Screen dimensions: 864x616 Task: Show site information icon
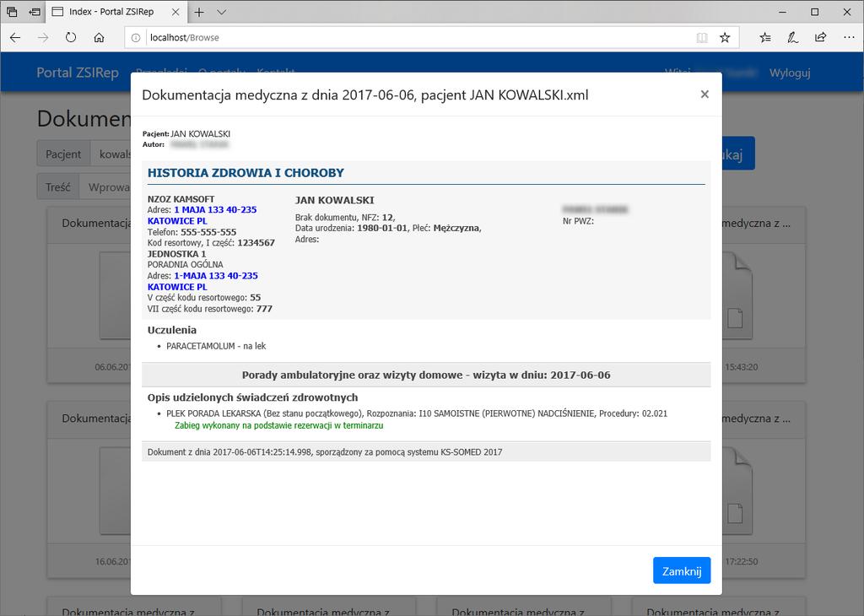[x=136, y=37]
